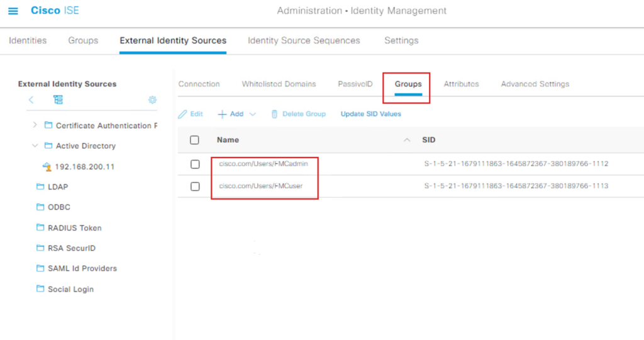Click Update SID Values
The image size is (644, 340).
click(370, 114)
